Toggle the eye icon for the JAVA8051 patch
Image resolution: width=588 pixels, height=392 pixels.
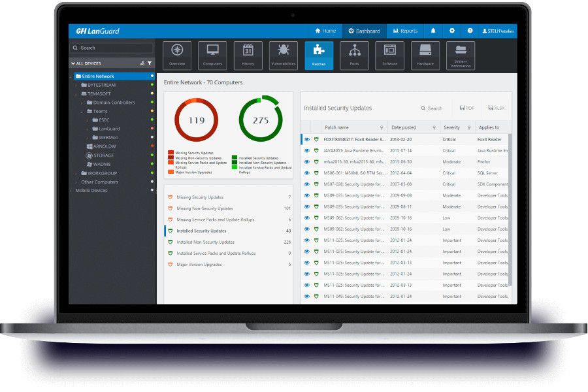tap(307, 150)
